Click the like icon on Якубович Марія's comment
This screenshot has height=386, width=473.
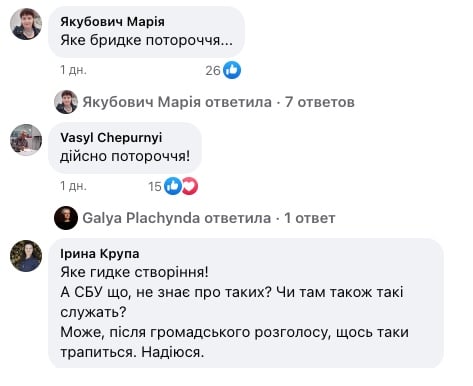(232, 70)
